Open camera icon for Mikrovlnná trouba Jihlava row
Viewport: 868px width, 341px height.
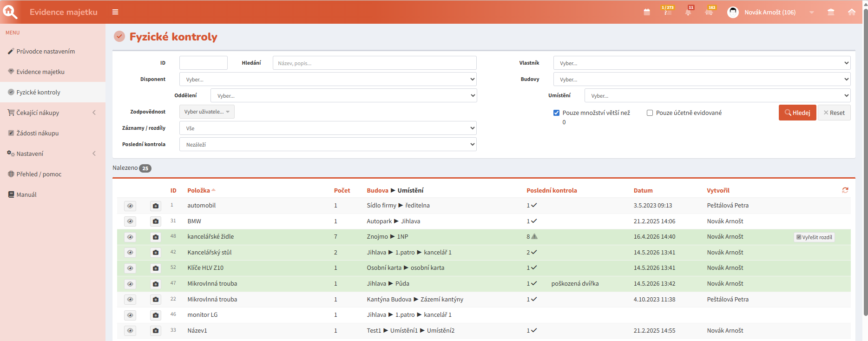(156, 284)
